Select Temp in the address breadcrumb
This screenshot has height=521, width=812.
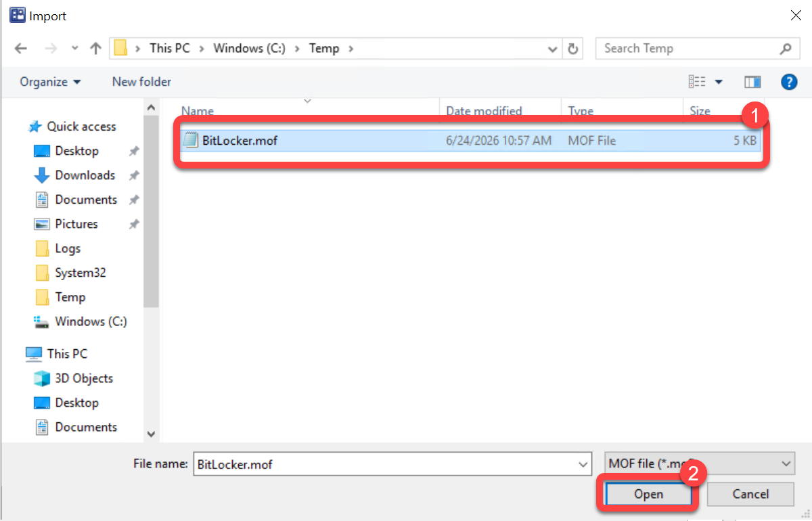pos(324,48)
